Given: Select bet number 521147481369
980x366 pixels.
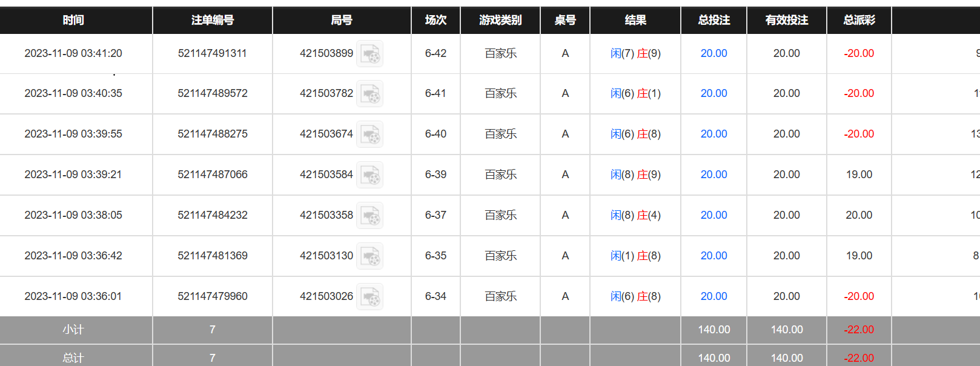Looking at the screenshot, I should [213, 256].
